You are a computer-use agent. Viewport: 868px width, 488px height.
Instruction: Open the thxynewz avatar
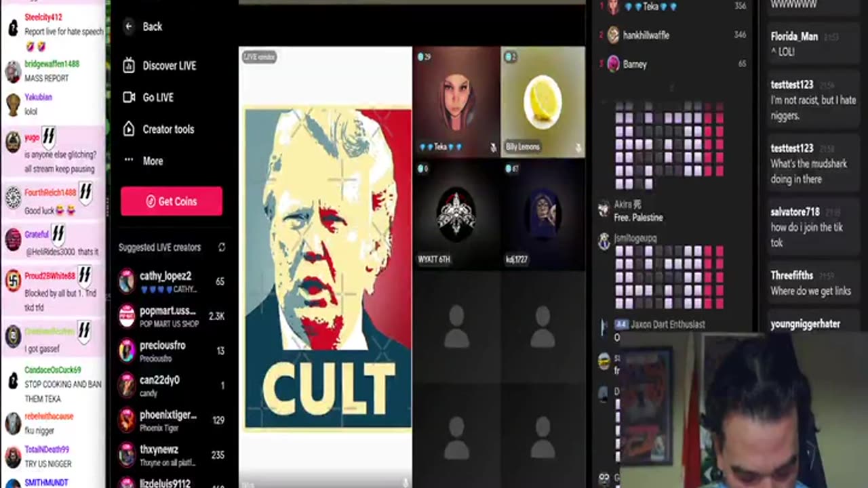[127, 455]
